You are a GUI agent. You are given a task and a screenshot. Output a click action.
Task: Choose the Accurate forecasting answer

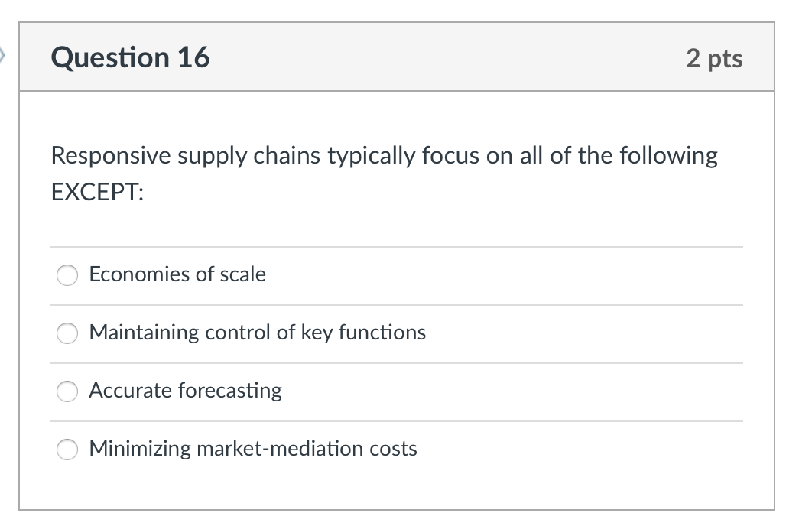click(67, 391)
